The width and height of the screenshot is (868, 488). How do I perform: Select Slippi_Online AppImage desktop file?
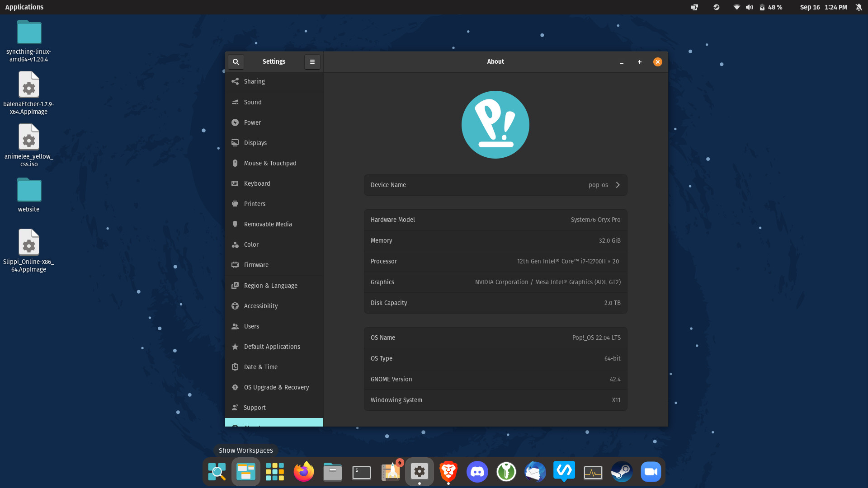29,251
